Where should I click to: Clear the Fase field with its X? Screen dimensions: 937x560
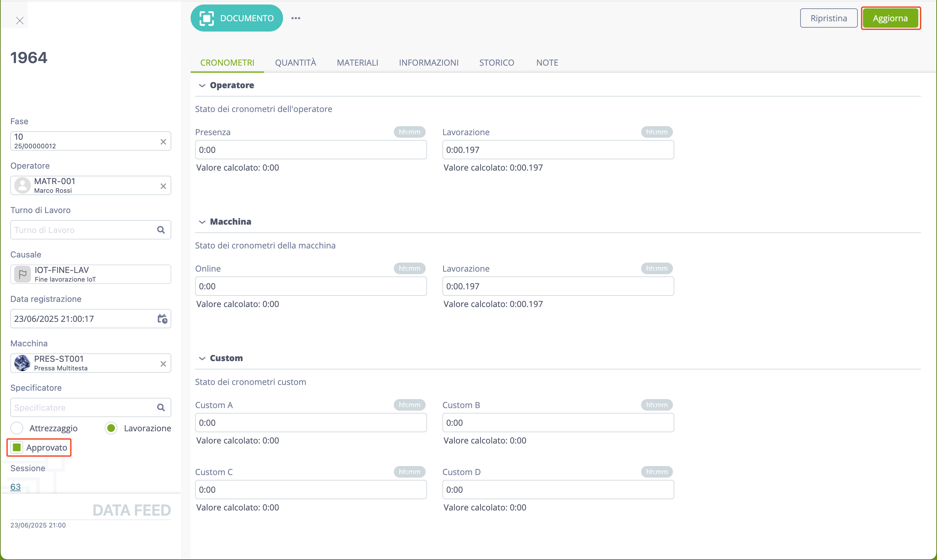[163, 142]
